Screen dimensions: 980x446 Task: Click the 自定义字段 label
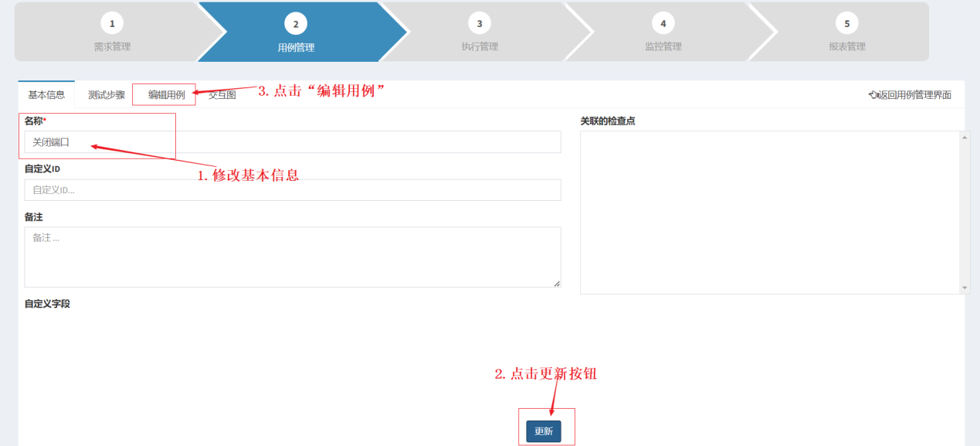(x=47, y=304)
